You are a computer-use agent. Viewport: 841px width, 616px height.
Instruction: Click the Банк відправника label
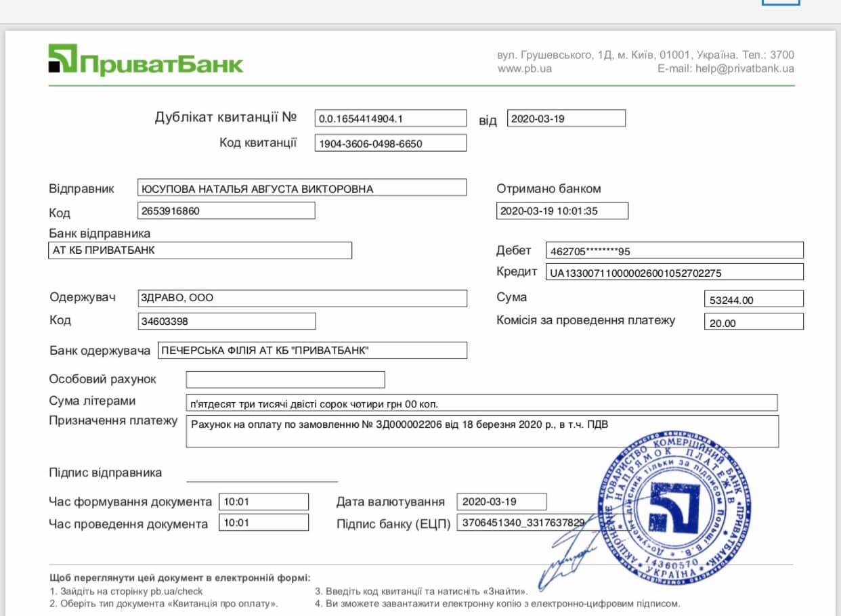pyautogui.click(x=100, y=234)
